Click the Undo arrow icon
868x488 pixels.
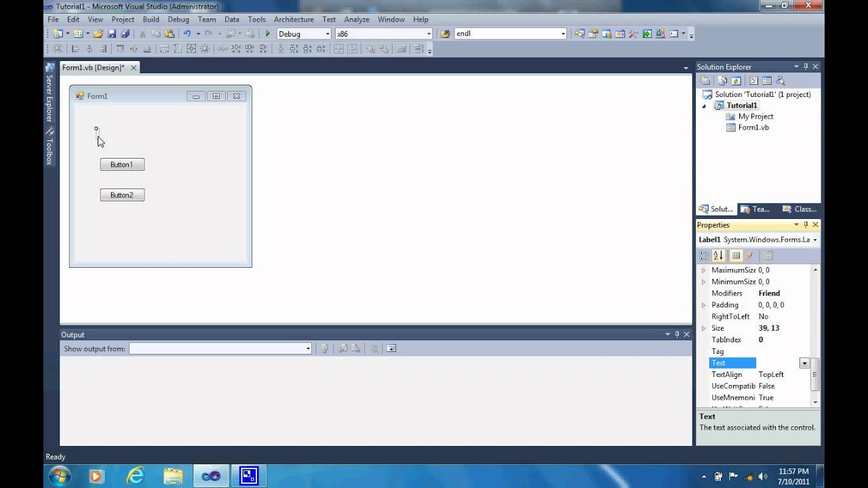point(187,33)
